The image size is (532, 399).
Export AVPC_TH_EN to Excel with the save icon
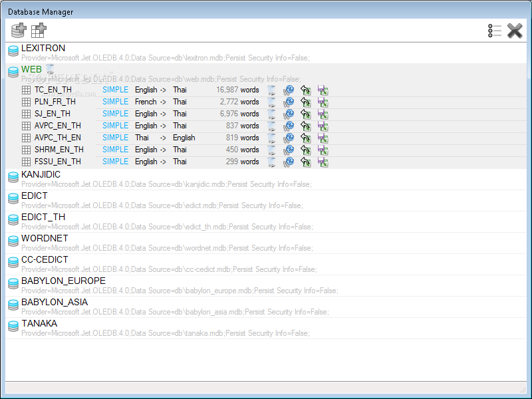pyautogui.click(x=323, y=138)
